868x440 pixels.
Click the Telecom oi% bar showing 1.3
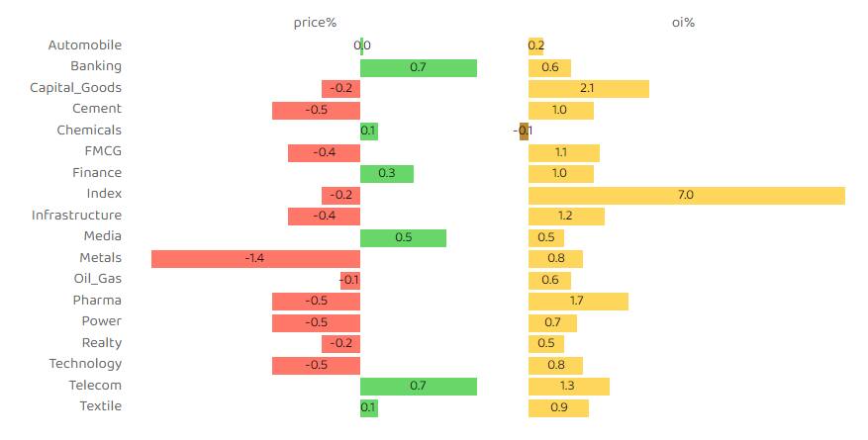pos(568,386)
